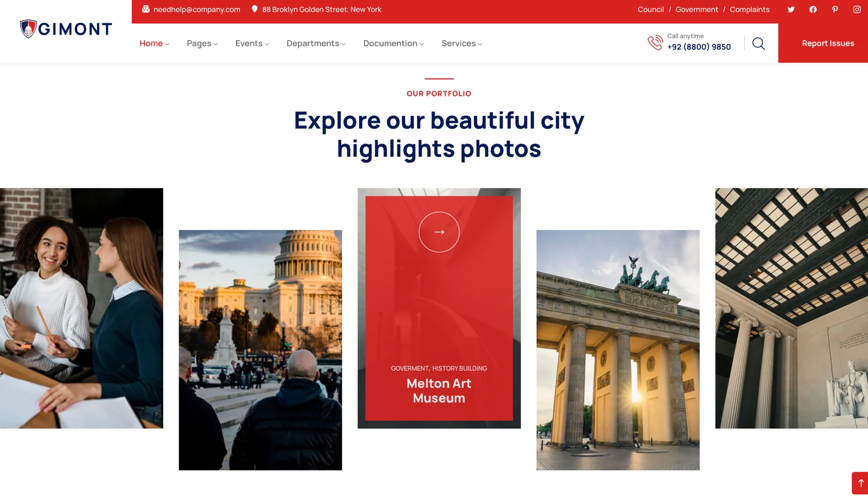Expand the Departments dropdown menu
Viewport: 868px width, 502px height.
316,43
